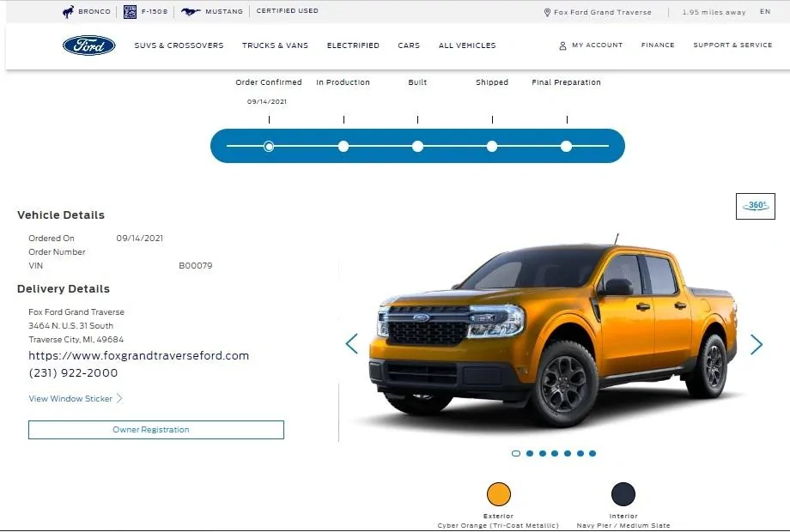Screen dimensions: 790x532
Task: Click the 'Order Number' label
Action: click(57, 251)
